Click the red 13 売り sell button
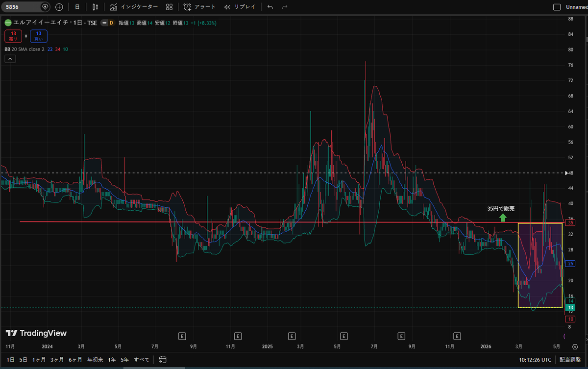The width and height of the screenshot is (588, 369). 13,36
